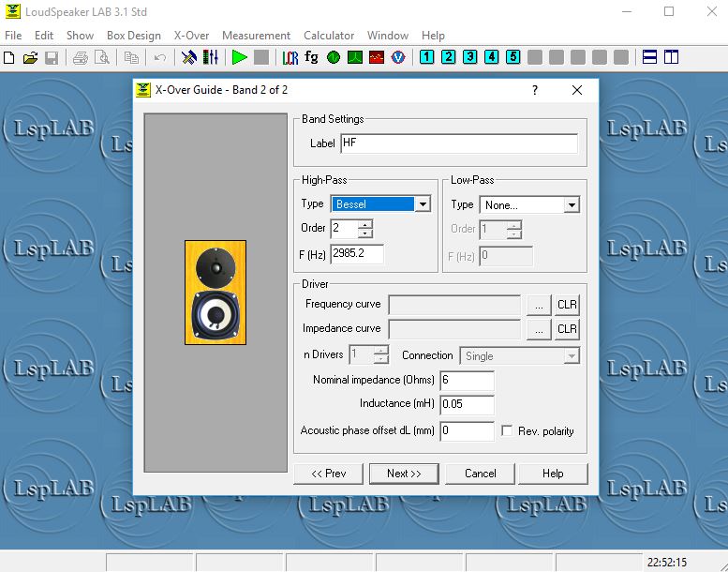The image size is (728, 572).
Task: Tile windows horizontally via toolbar icon
Action: (649, 57)
